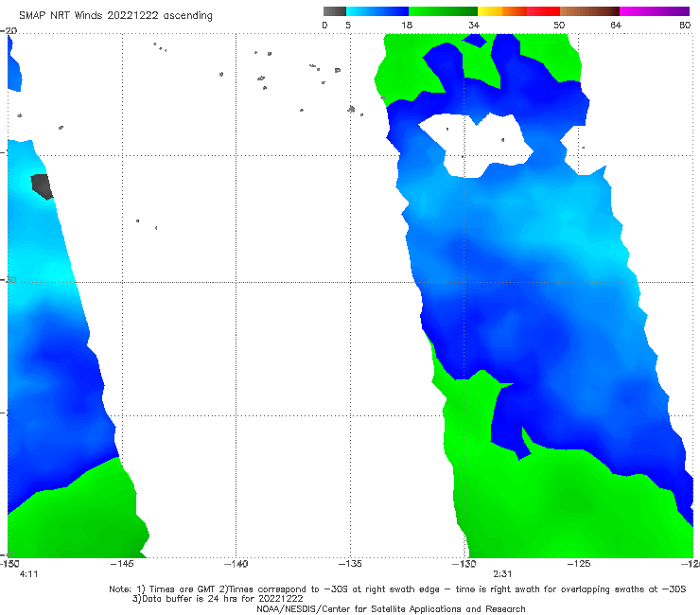Image resolution: width=700 pixels, height=615 pixels.
Task: Click the colorbar label '50'
Action: point(559,25)
